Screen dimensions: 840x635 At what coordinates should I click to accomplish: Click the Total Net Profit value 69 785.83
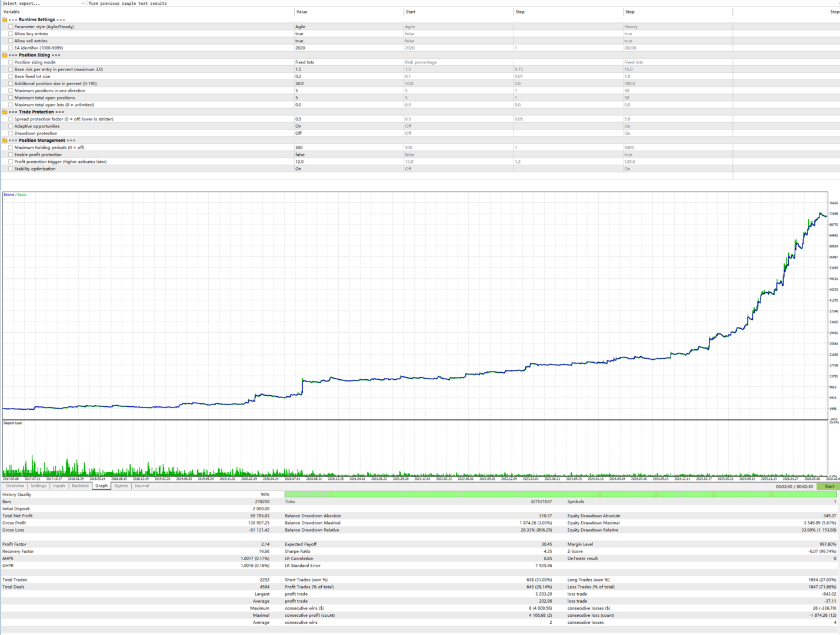click(x=259, y=516)
